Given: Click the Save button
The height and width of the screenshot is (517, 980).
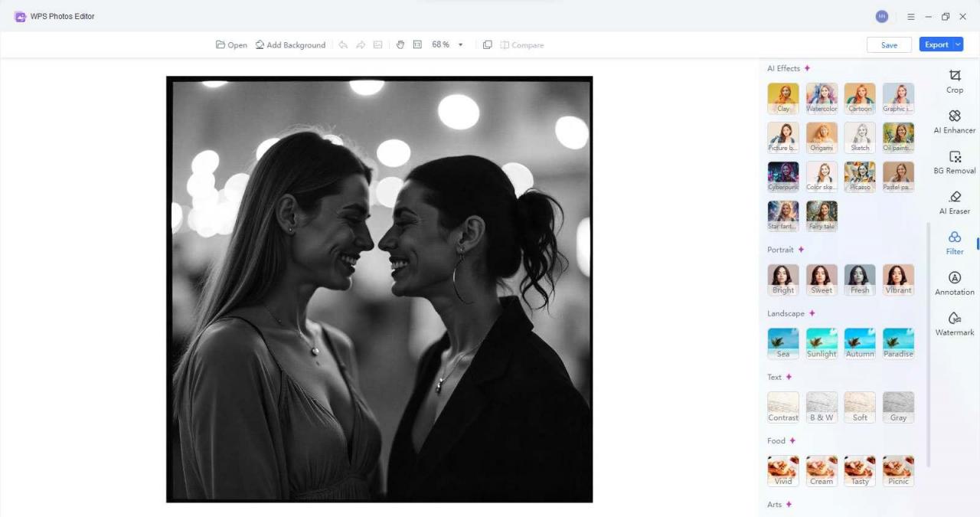Looking at the screenshot, I should point(889,44).
